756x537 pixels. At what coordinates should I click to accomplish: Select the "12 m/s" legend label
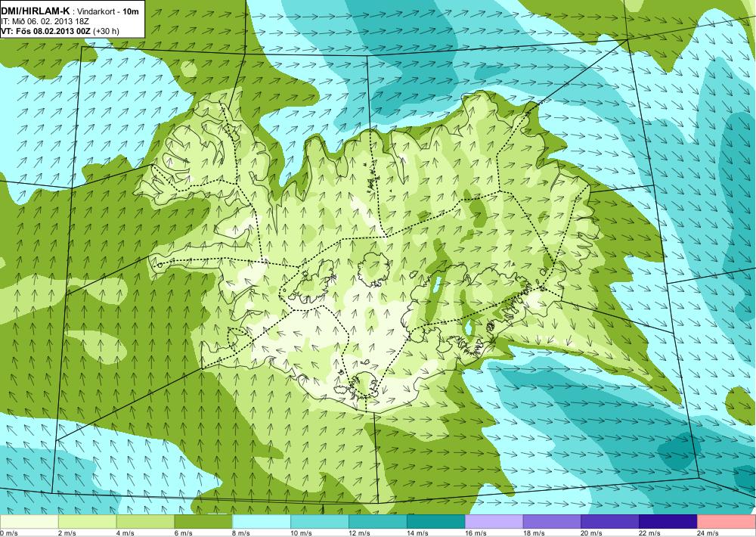tap(360, 533)
